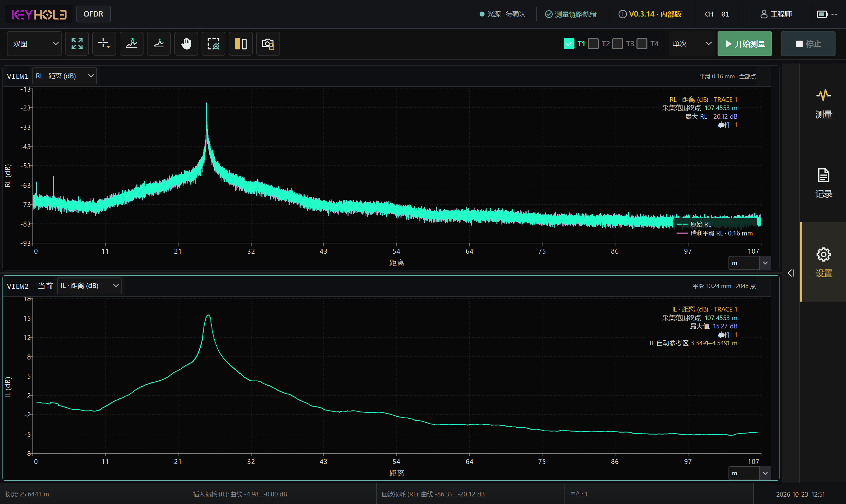Image resolution: width=846 pixels, height=504 pixels.
Task: Open the 双图 layout dropdown
Action: [x=34, y=43]
